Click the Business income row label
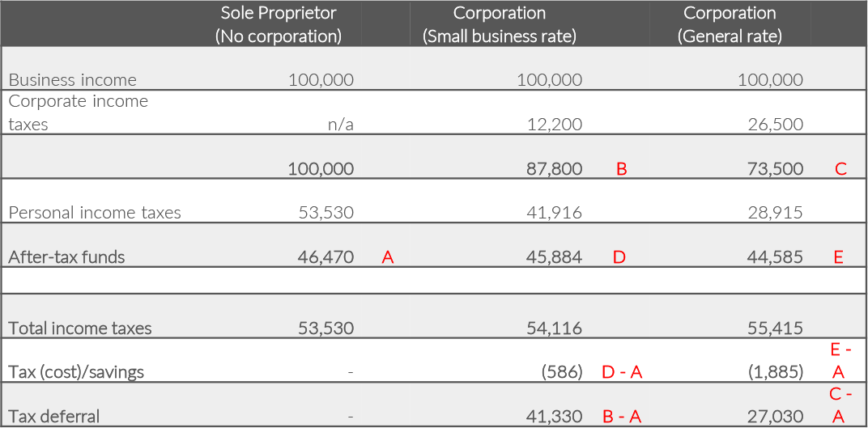 coord(72,80)
